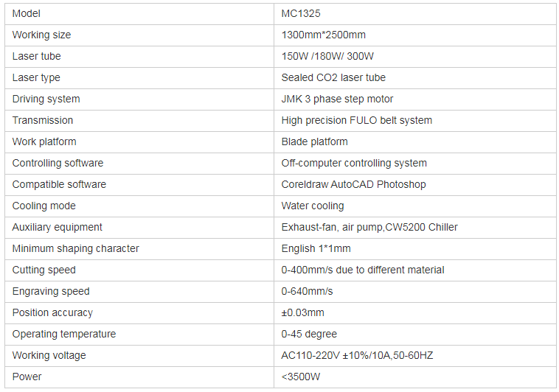This screenshot has width=559, height=392.
Task: Click the Blade platform value
Action: pos(315,141)
